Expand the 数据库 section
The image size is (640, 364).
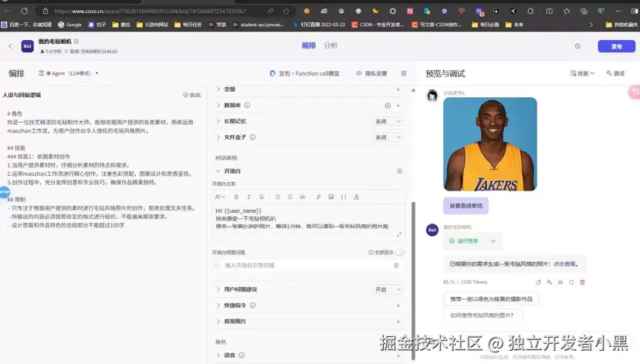coord(218,105)
